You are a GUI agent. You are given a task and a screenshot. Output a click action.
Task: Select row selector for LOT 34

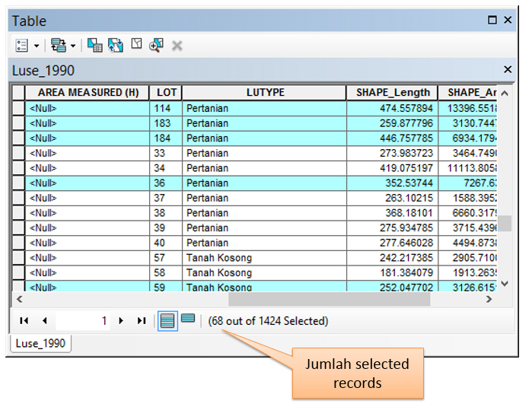tap(19, 168)
